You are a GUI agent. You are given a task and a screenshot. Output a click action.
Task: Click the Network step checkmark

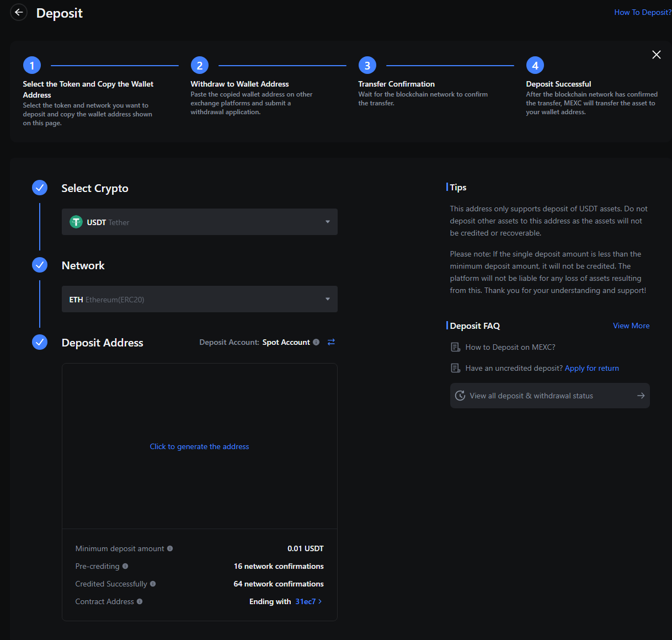(40, 265)
